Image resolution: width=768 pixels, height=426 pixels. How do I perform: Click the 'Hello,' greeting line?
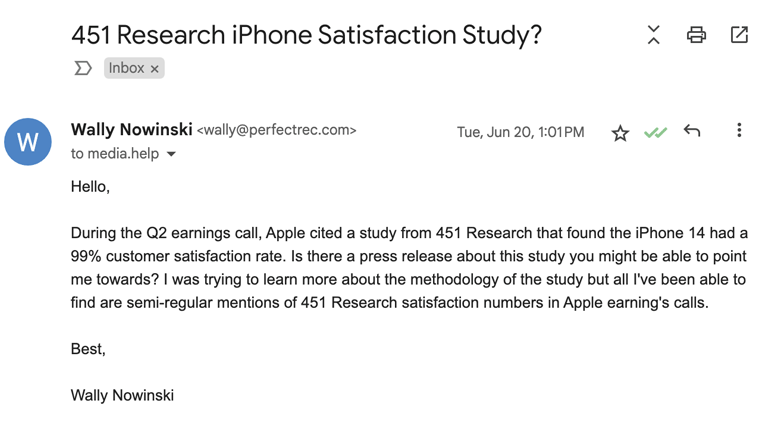pyautogui.click(x=90, y=187)
